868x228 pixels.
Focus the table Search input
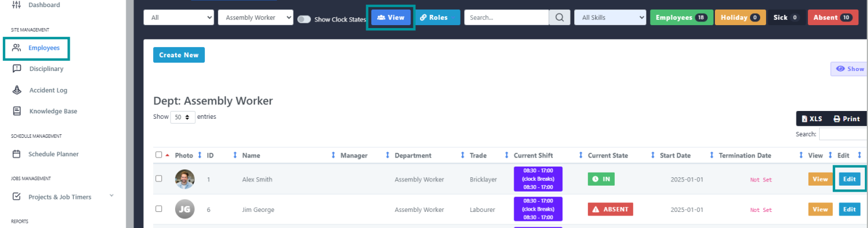843,134
